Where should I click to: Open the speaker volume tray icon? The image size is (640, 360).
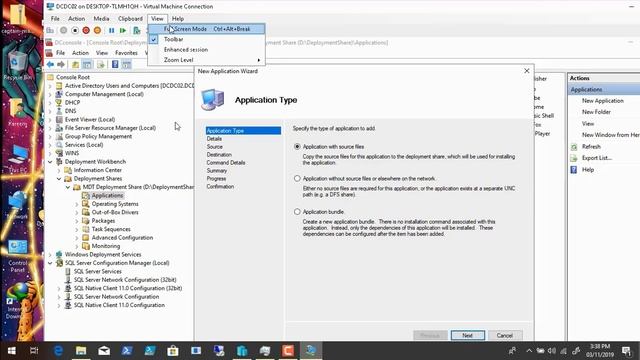552,351
